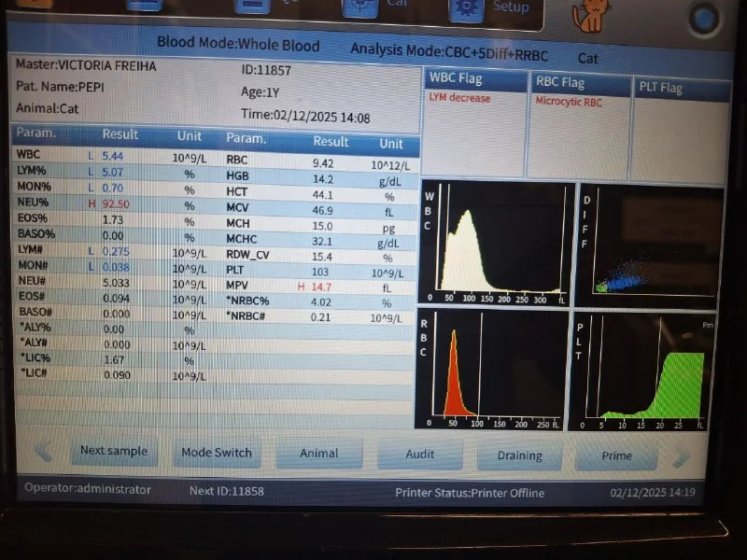Open the RBC histogram chart
The height and width of the screenshot is (560, 747).
pos(493,370)
